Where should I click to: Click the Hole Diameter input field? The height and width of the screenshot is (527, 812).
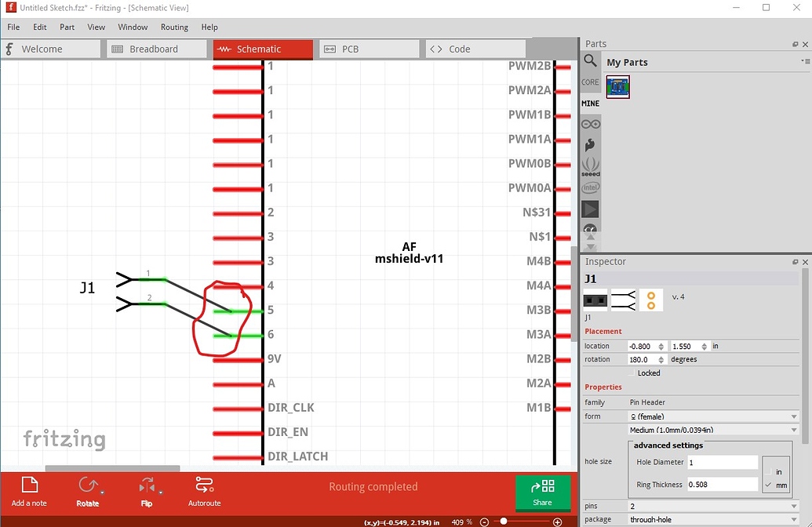[x=722, y=463]
